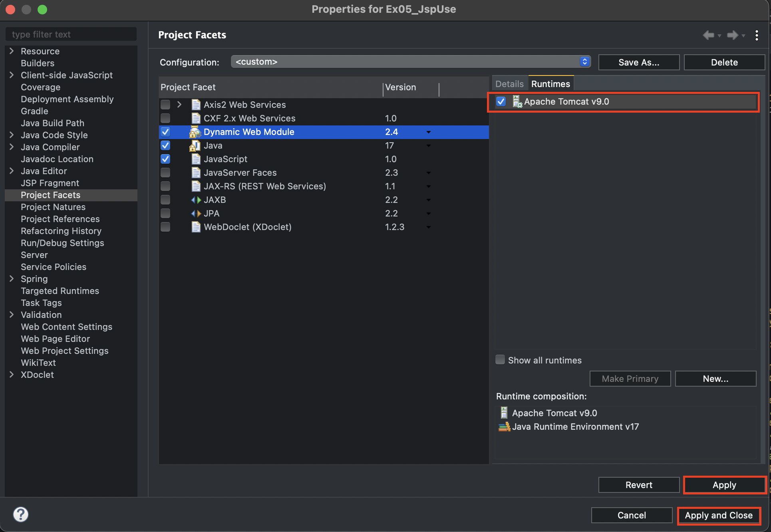Open the WebDoclet version 1.2.3 dropdown
This screenshot has width=771, height=532.
(428, 227)
